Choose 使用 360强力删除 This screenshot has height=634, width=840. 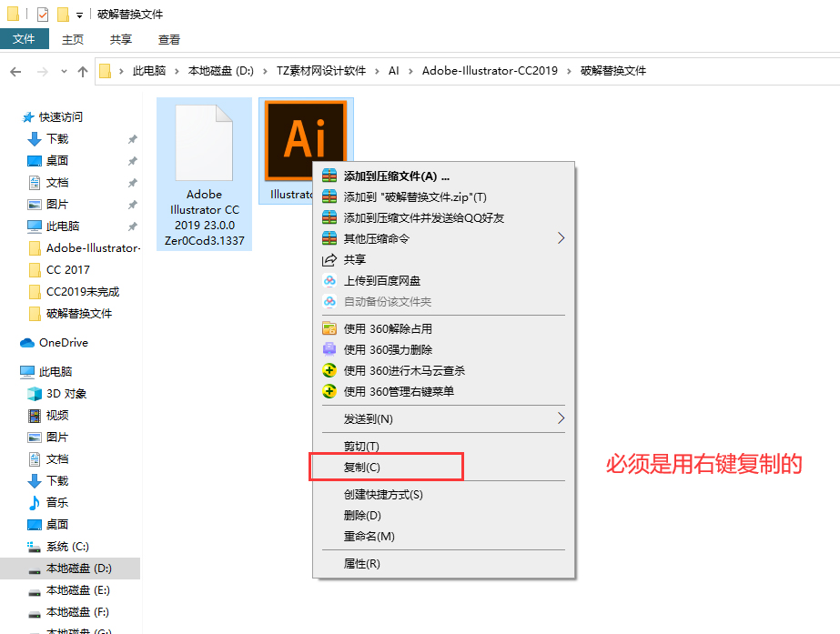(443, 349)
